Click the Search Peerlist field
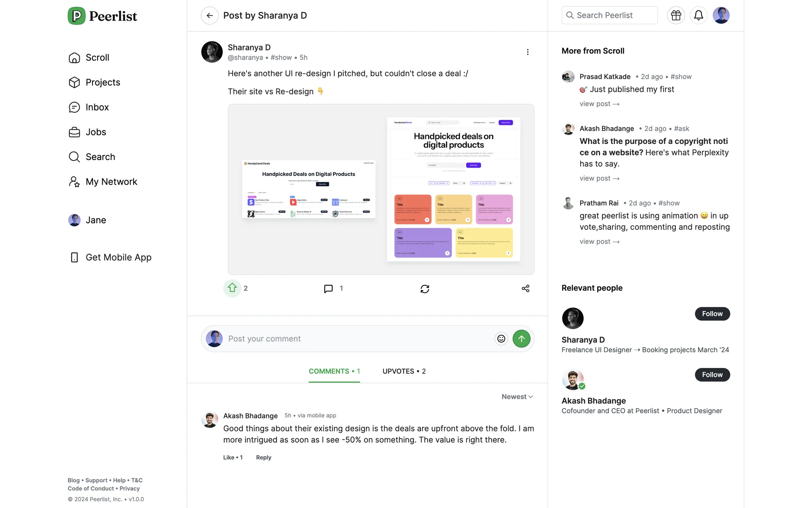 click(609, 16)
